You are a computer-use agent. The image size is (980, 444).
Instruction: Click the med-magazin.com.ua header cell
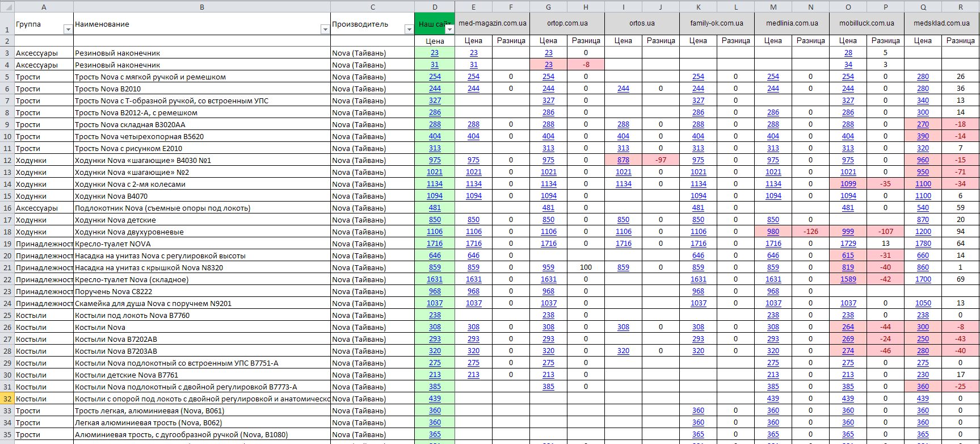coord(492,23)
